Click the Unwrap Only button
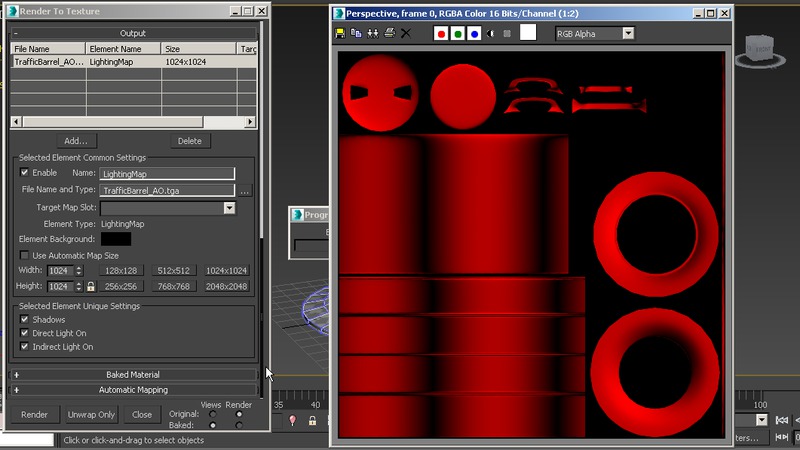 tap(91, 414)
